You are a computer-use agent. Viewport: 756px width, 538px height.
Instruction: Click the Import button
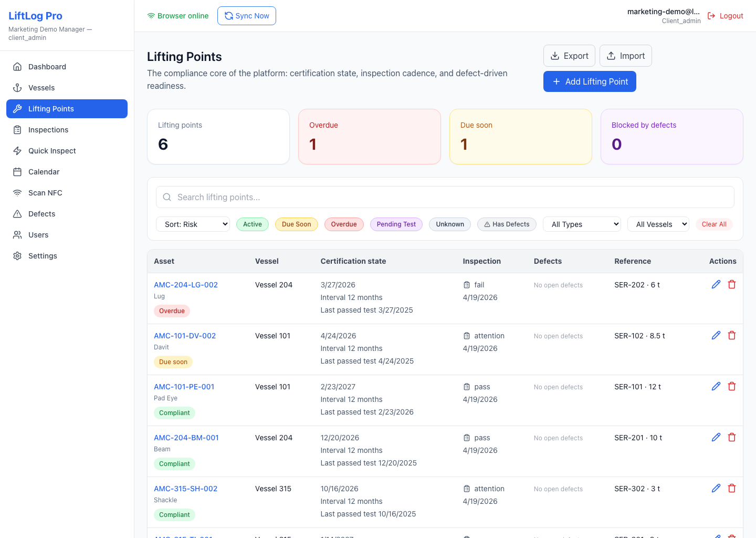point(626,56)
